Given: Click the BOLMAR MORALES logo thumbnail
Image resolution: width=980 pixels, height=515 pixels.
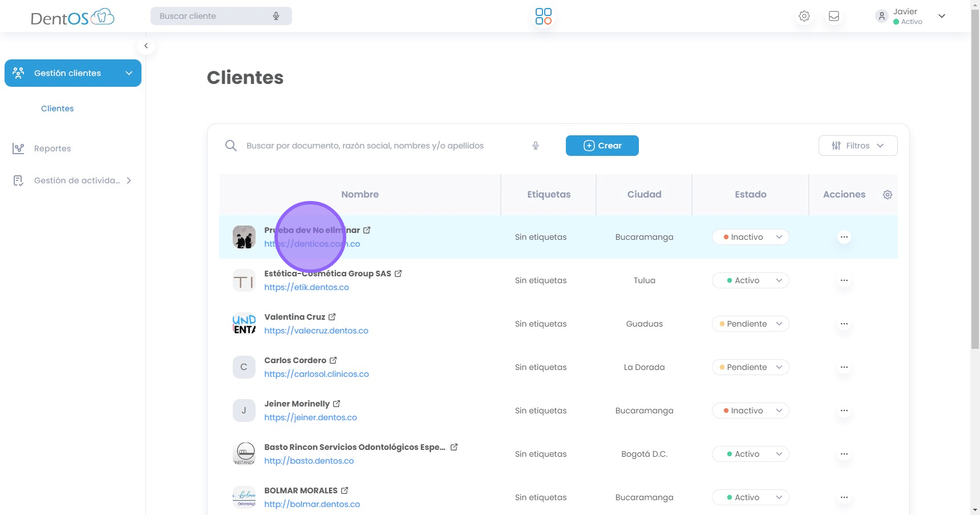Looking at the screenshot, I should click(x=244, y=497).
